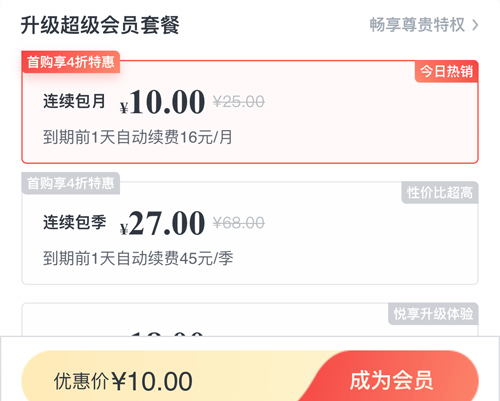Click the 性价比超高 badge

(440, 192)
